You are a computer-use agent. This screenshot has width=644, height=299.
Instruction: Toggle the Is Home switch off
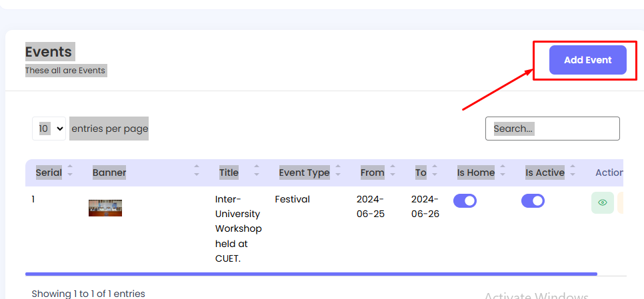(x=465, y=200)
